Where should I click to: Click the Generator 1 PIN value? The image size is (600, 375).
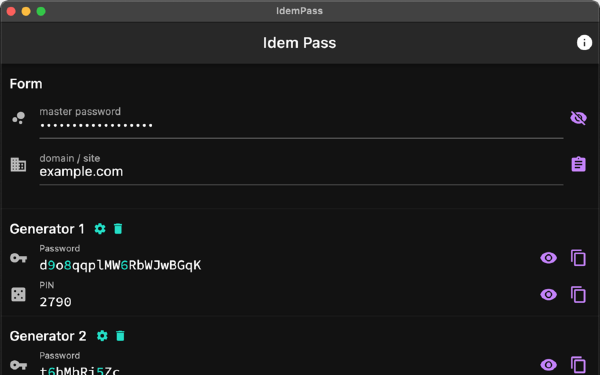[55, 302]
